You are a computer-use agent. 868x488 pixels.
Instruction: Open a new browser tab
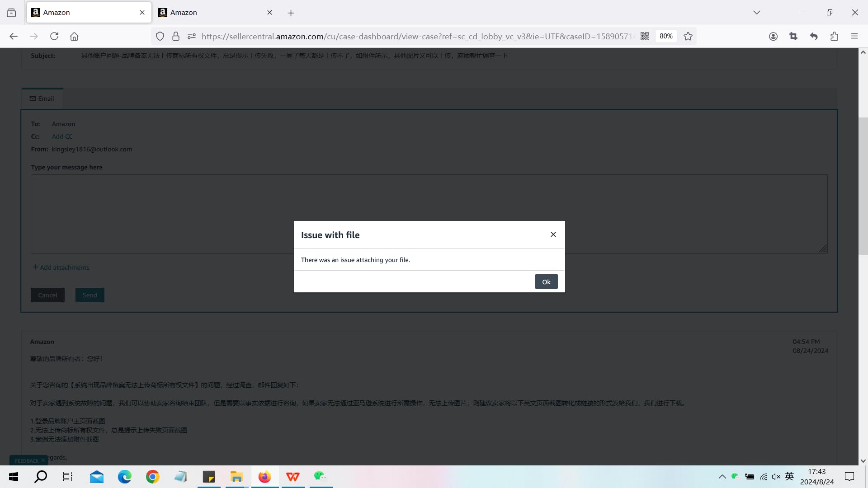(291, 13)
